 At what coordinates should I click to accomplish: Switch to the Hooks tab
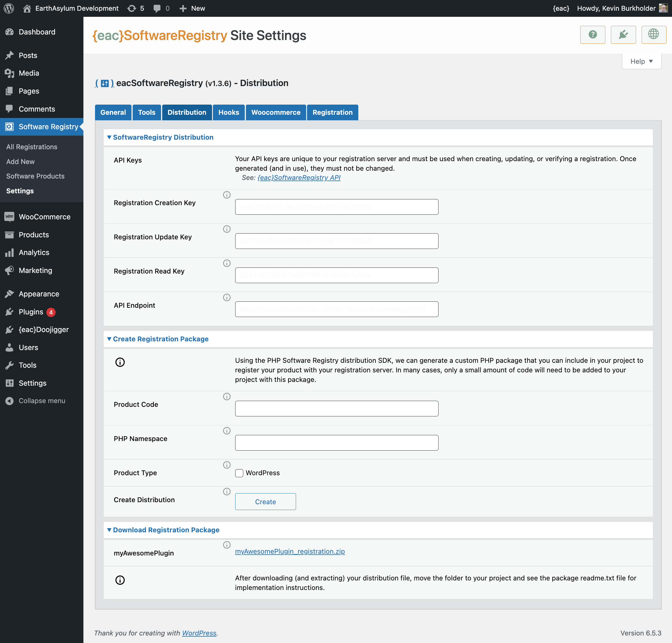229,112
